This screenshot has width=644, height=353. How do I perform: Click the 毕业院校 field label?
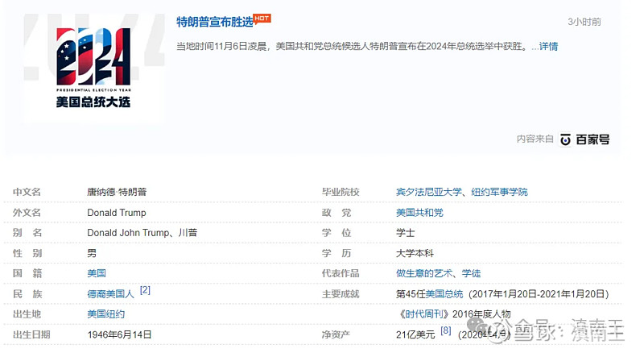(x=341, y=192)
